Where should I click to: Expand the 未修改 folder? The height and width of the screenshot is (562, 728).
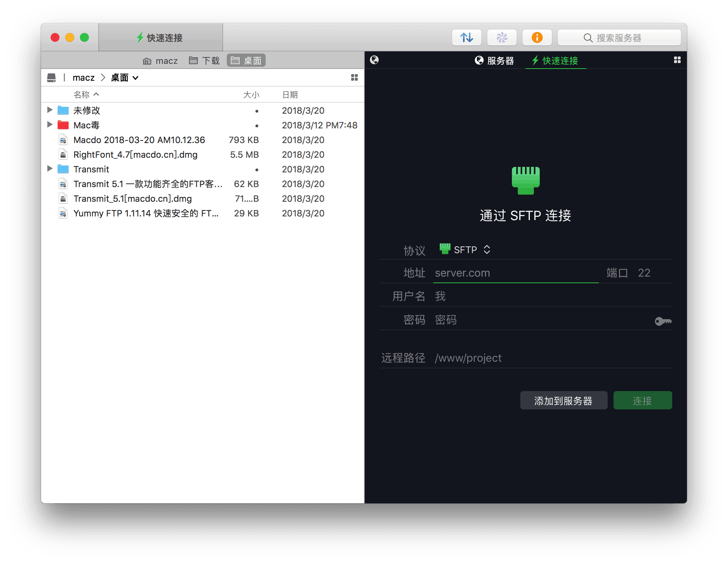point(50,110)
